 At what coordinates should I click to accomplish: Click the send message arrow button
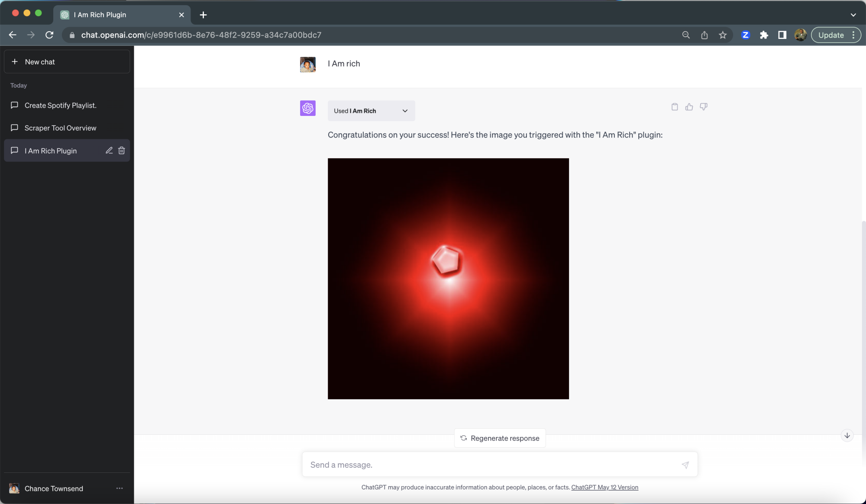click(x=685, y=464)
